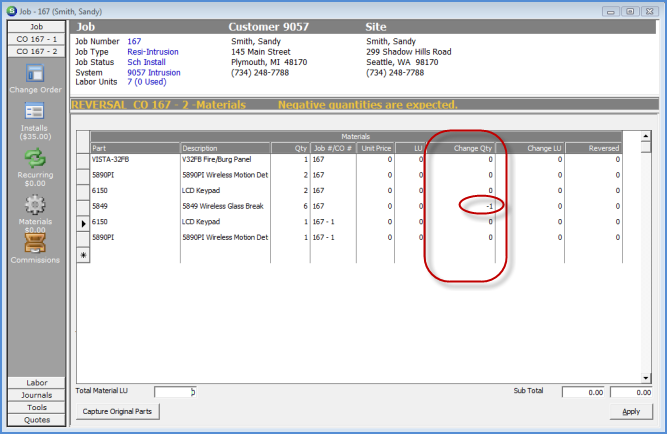
Task: Click the 299 Shadow Hills Road site address
Action: click(x=409, y=52)
